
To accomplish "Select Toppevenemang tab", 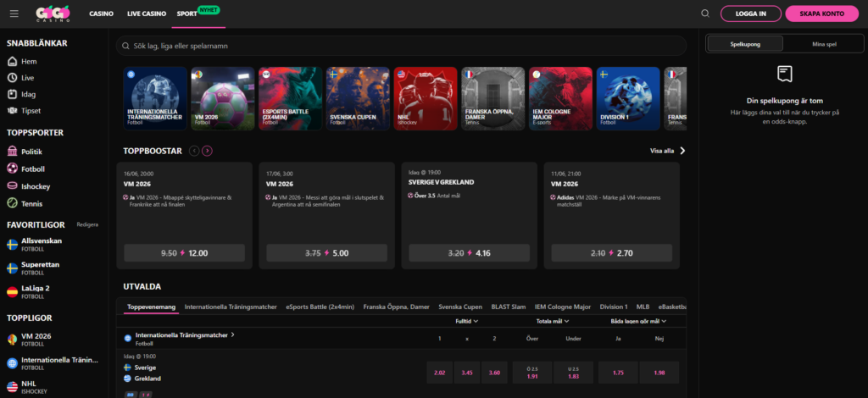I will click(151, 307).
